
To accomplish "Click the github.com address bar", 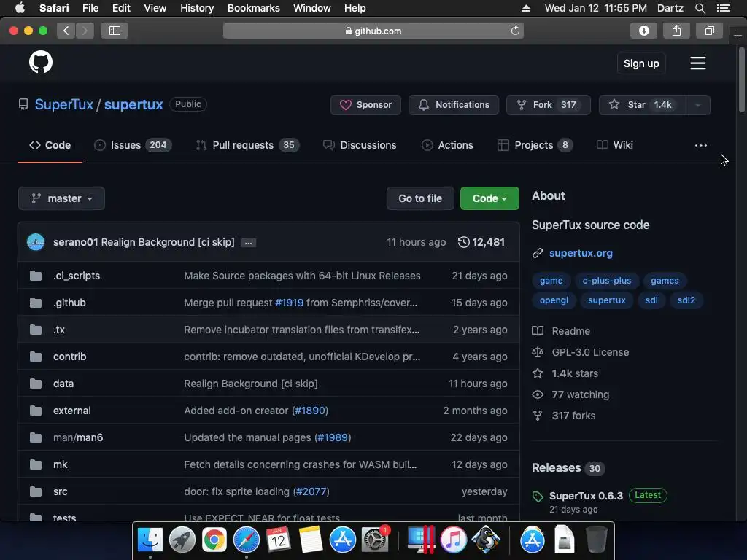I will [x=373, y=31].
